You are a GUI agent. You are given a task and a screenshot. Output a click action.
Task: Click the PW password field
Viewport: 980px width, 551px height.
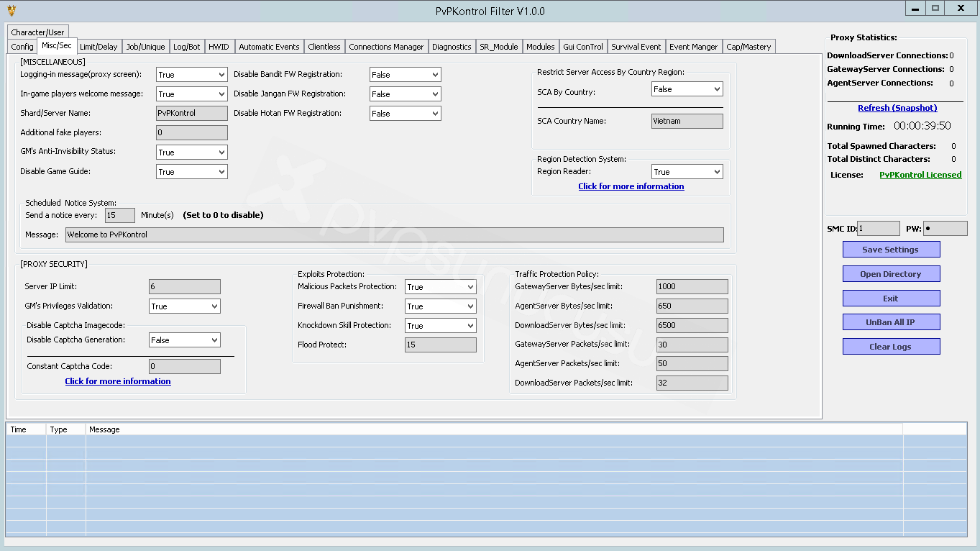[x=945, y=229]
